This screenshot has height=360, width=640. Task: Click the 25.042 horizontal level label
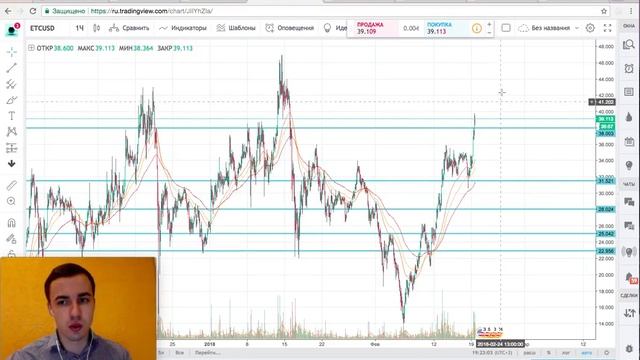coord(606,234)
